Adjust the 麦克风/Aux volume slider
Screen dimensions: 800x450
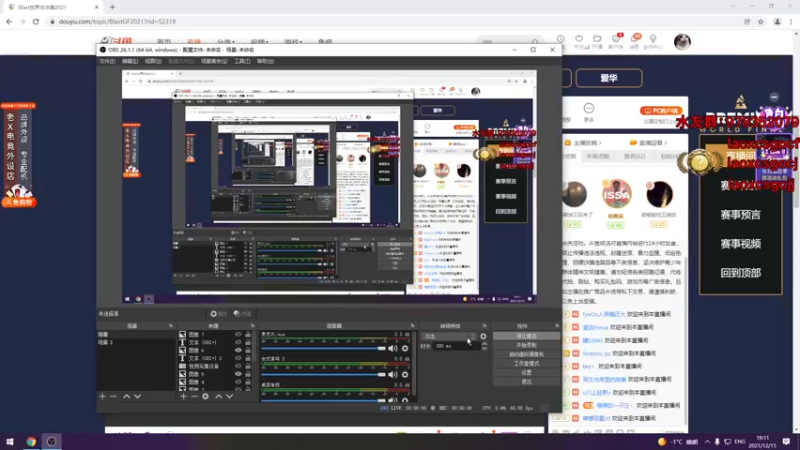[x=323, y=348]
